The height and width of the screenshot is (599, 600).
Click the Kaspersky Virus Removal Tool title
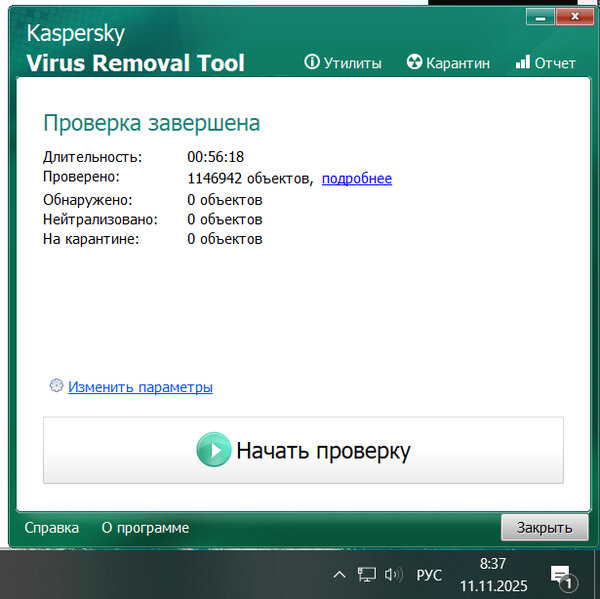click(x=135, y=48)
